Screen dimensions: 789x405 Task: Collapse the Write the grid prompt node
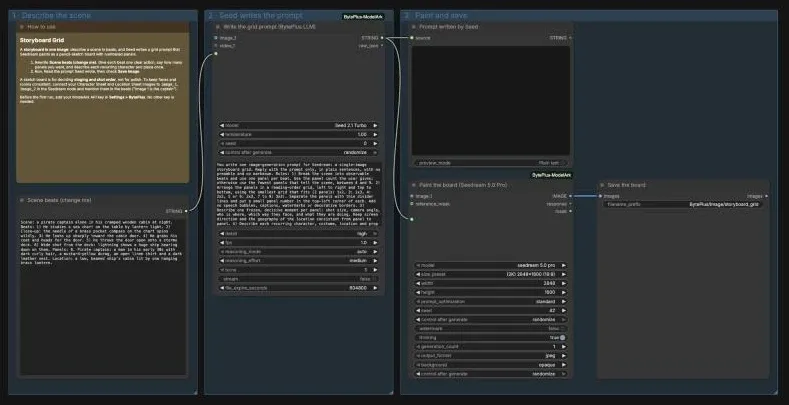(x=217, y=27)
